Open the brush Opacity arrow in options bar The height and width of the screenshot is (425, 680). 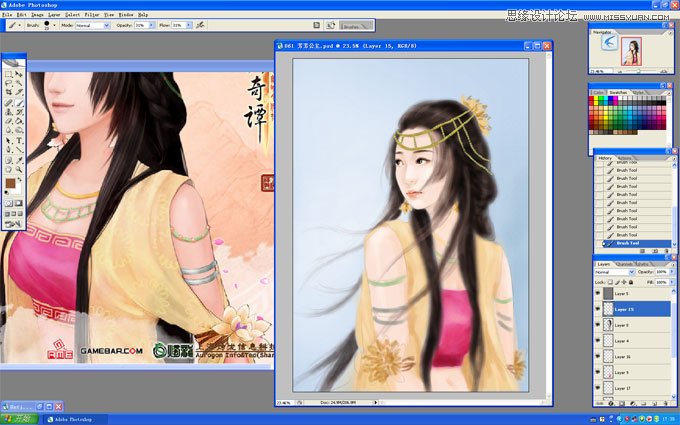151,26
